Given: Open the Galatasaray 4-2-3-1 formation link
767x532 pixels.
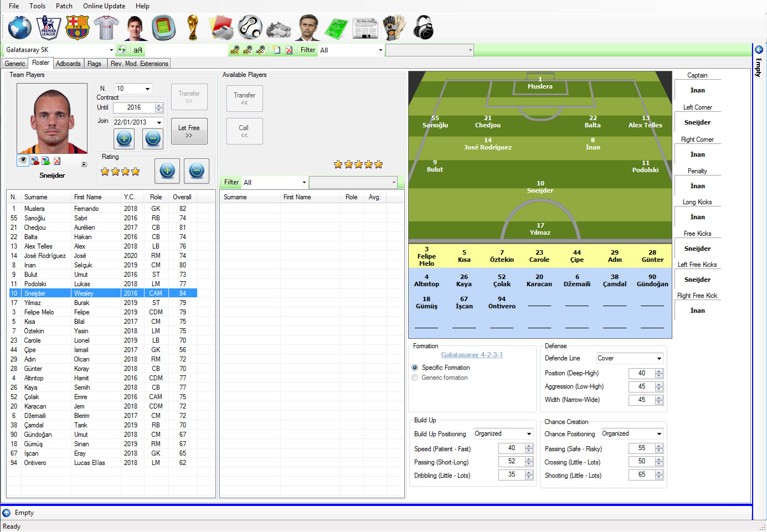Looking at the screenshot, I should (x=472, y=355).
